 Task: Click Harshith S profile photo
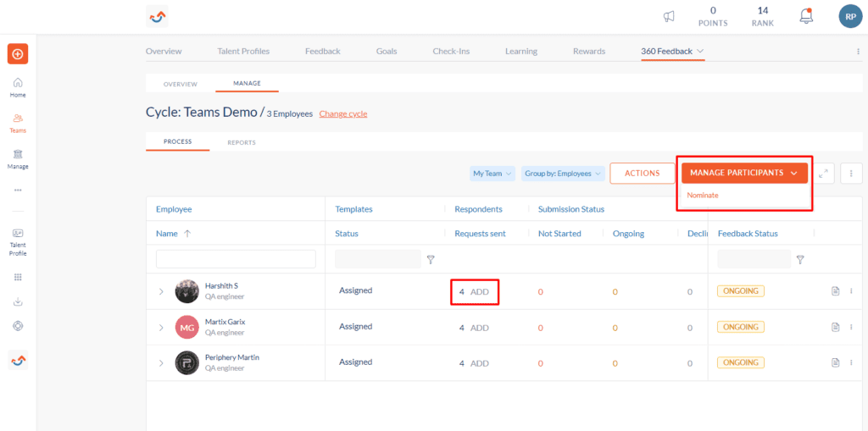(187, 291)
